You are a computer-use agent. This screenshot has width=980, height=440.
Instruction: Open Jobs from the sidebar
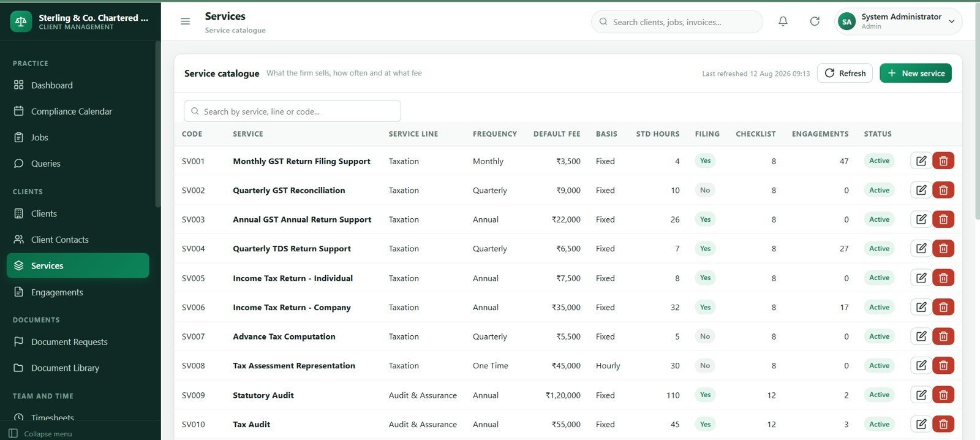(78, 137)
